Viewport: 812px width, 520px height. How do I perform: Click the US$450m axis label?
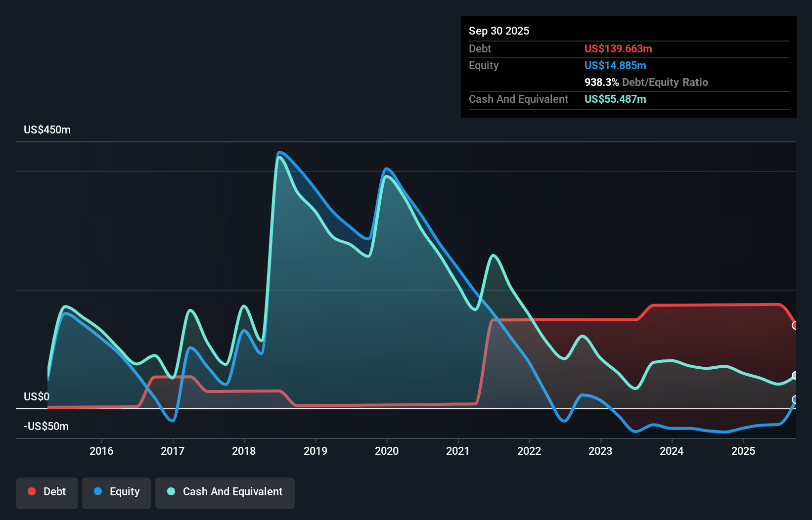coord(47,130)
